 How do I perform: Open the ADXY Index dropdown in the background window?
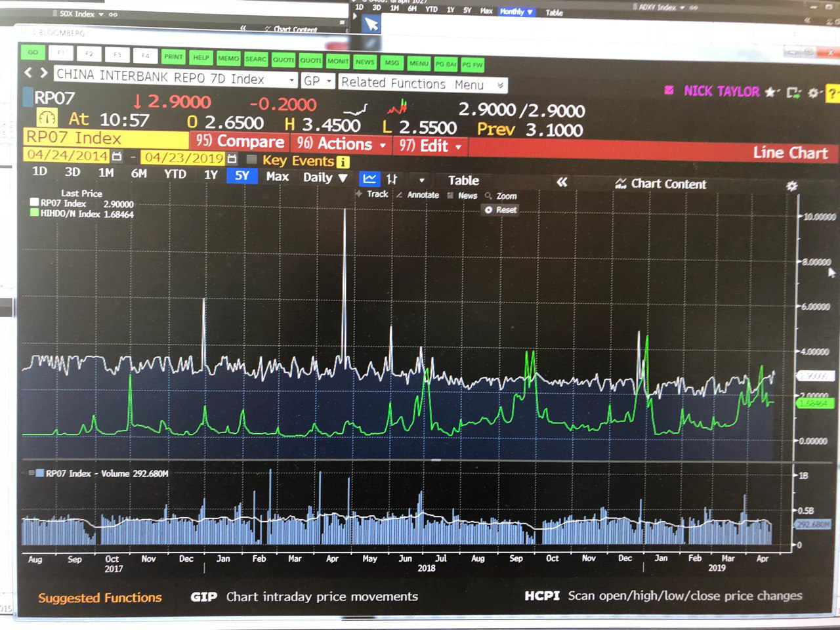point(681,7)
